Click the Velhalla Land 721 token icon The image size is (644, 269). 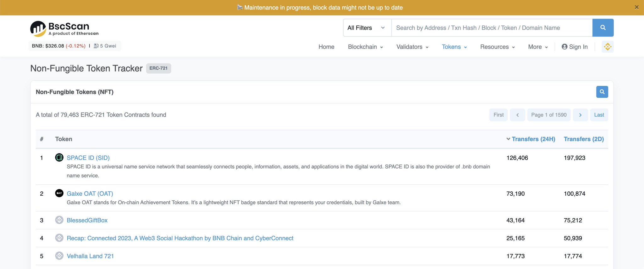59,256
